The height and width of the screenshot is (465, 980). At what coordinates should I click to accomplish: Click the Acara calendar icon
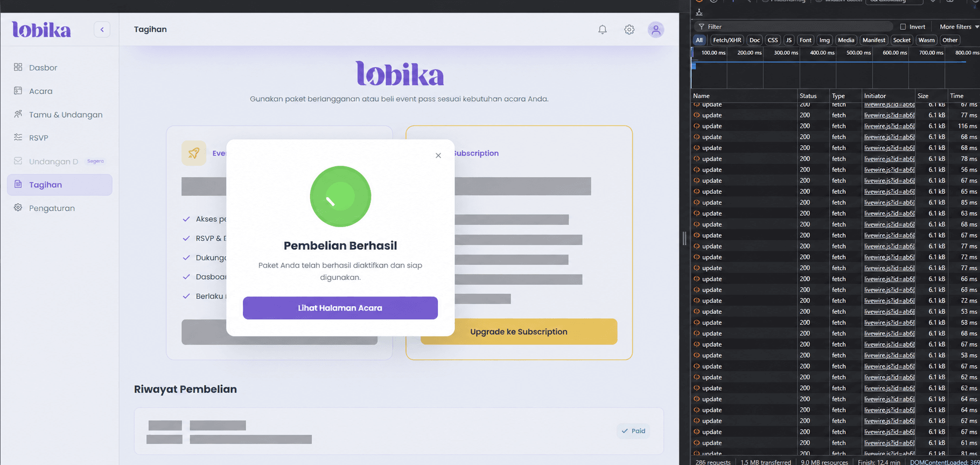coord(18,90)
